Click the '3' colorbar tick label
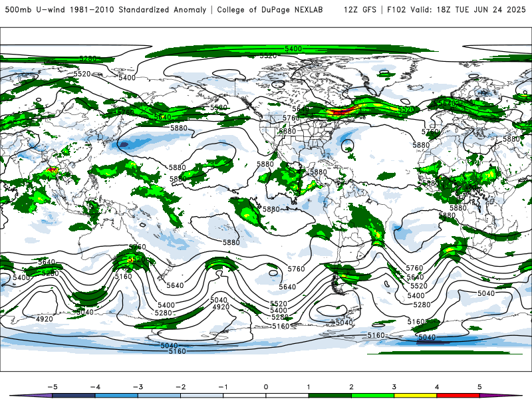The image size is (532, 399). click(x=394, y=387)
